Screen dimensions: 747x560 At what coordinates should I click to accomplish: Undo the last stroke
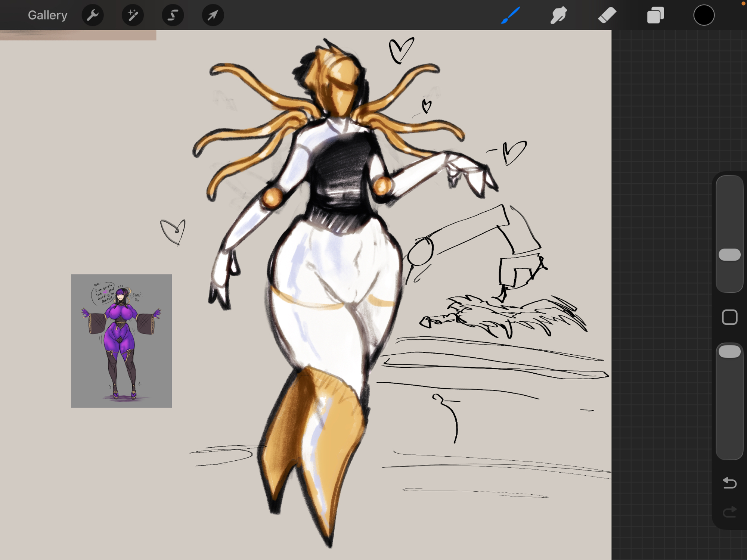[729, 483]
